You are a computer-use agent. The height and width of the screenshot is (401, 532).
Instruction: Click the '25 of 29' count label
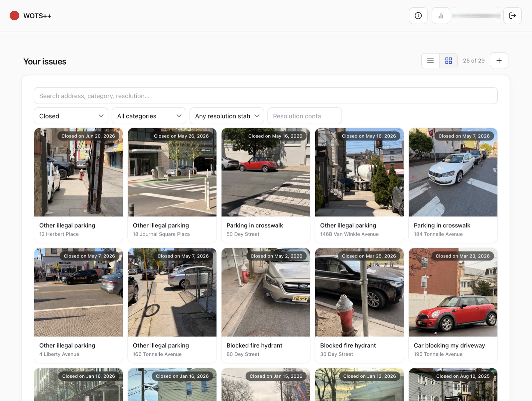[x=474, y=61]
